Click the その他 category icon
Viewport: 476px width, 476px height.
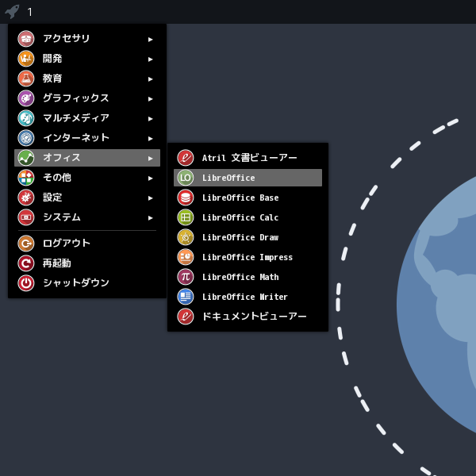[x=26, y=178]
